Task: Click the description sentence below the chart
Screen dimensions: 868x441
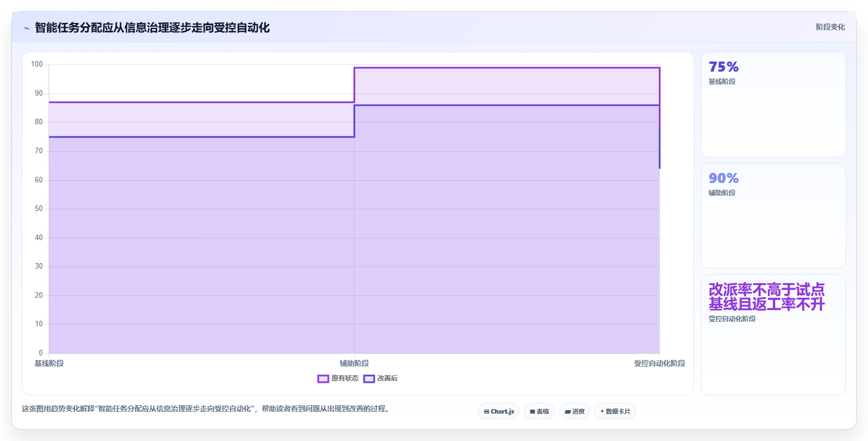Action: (205, 409)
